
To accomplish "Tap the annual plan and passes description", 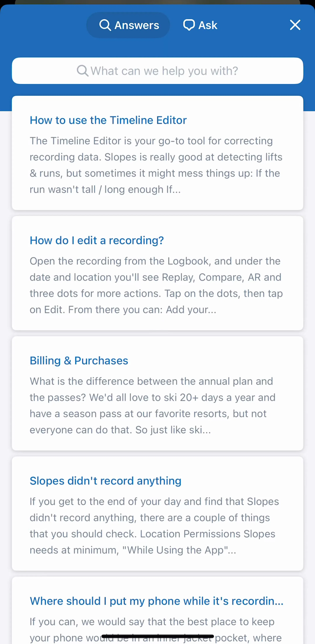I will [x=152, y=406].
